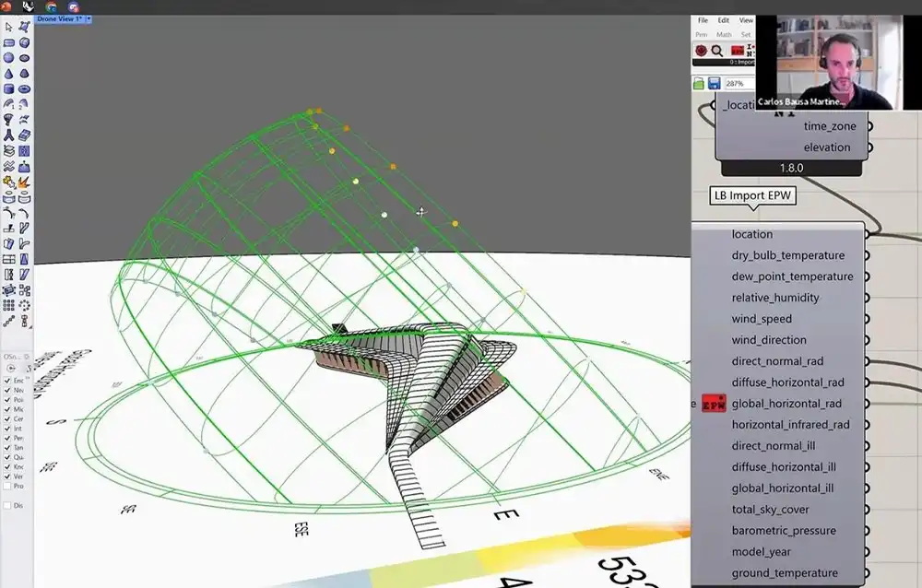This screenshot has height=588, width=922.
Task: Switch to the Math component tab
Action: point(724,35)
